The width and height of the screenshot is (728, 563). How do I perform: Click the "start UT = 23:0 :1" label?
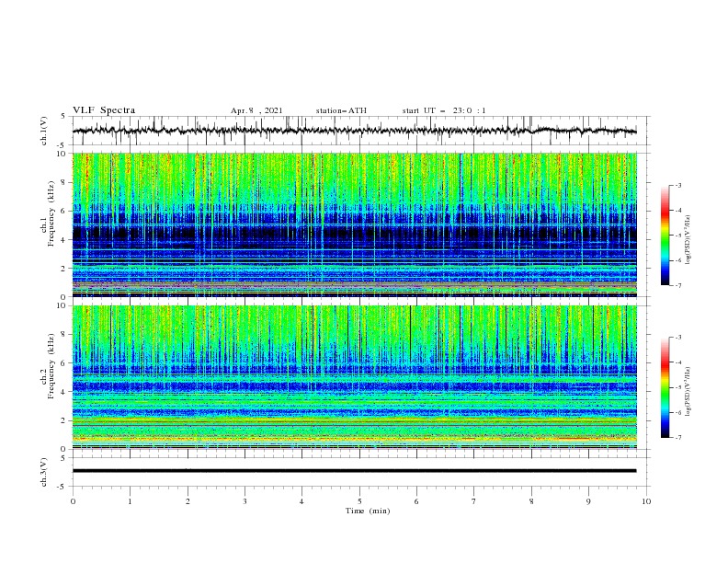click(x=444, y=110)
